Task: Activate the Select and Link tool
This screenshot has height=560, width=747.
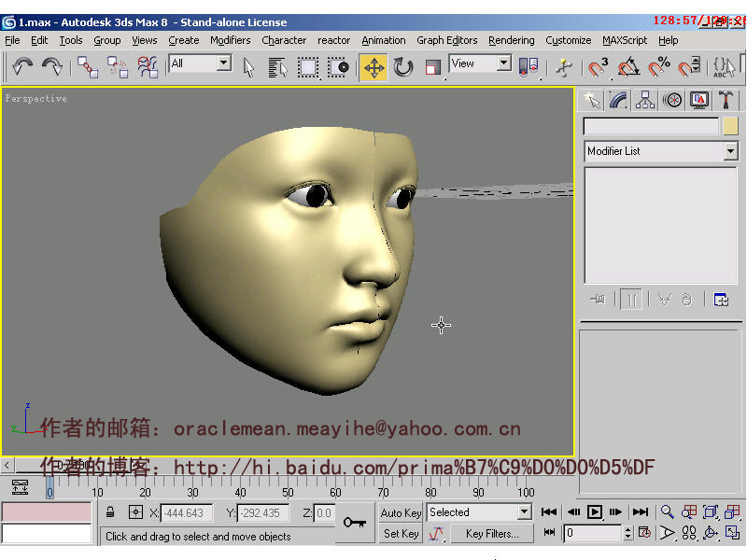Action: (88, 66)
